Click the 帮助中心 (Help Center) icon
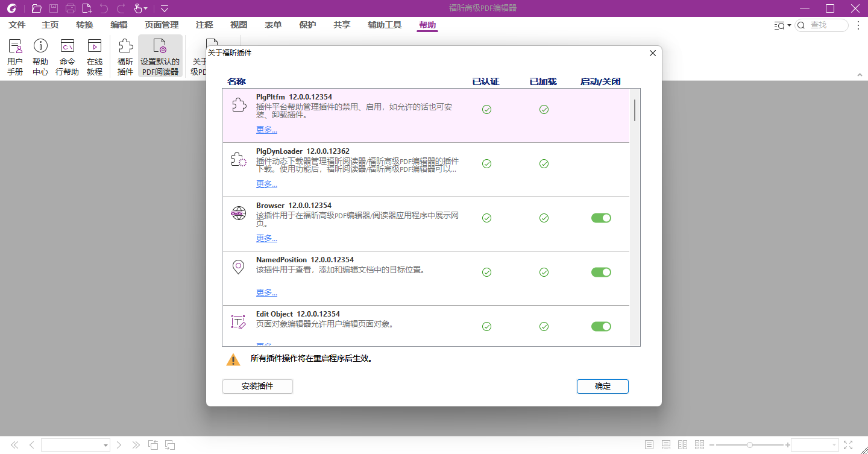 (40, 55)
